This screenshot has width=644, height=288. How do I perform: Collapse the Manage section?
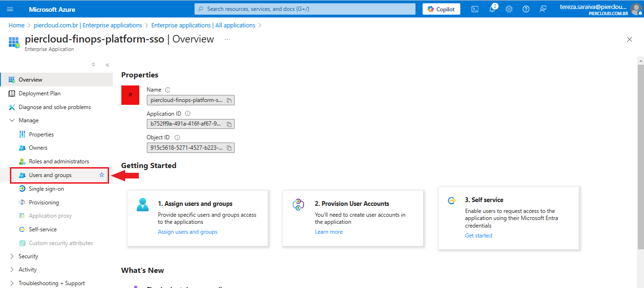coord(12,120)
